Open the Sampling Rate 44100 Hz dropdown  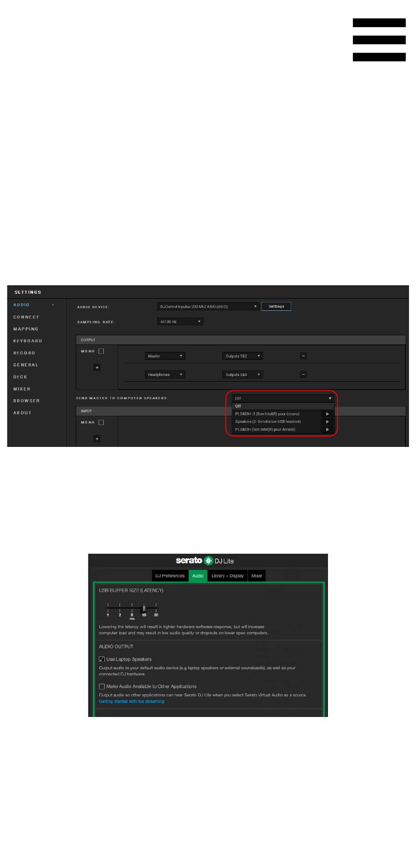click(180, 322)
